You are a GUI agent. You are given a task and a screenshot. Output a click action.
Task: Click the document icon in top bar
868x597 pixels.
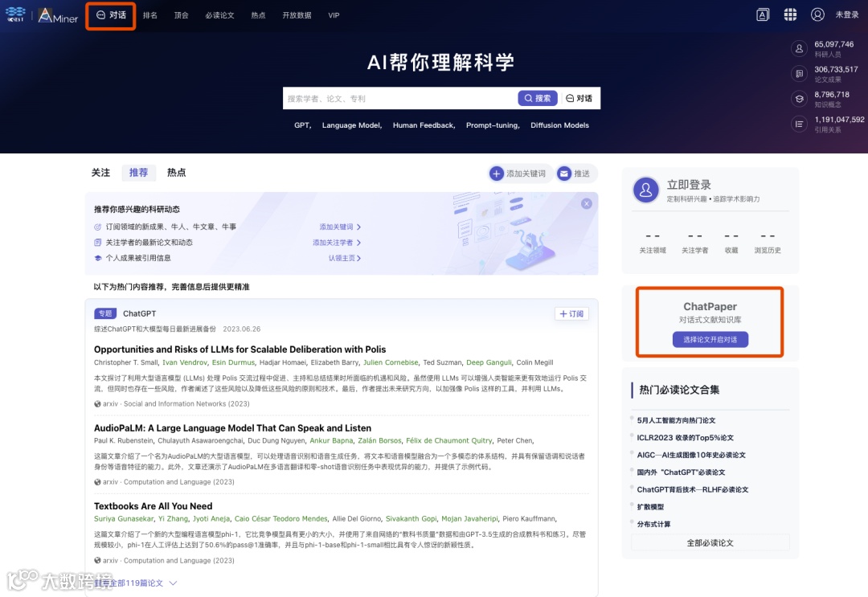pos(763,15)
